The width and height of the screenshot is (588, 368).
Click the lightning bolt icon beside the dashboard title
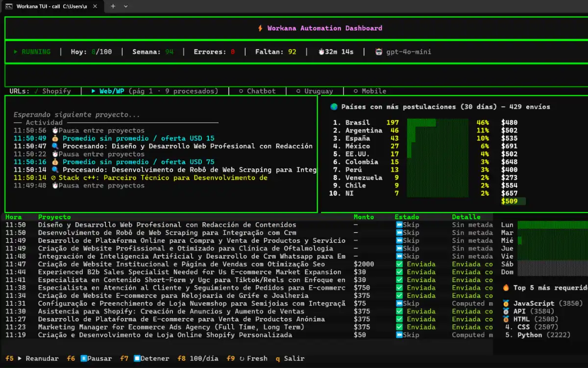coord(260,28)
